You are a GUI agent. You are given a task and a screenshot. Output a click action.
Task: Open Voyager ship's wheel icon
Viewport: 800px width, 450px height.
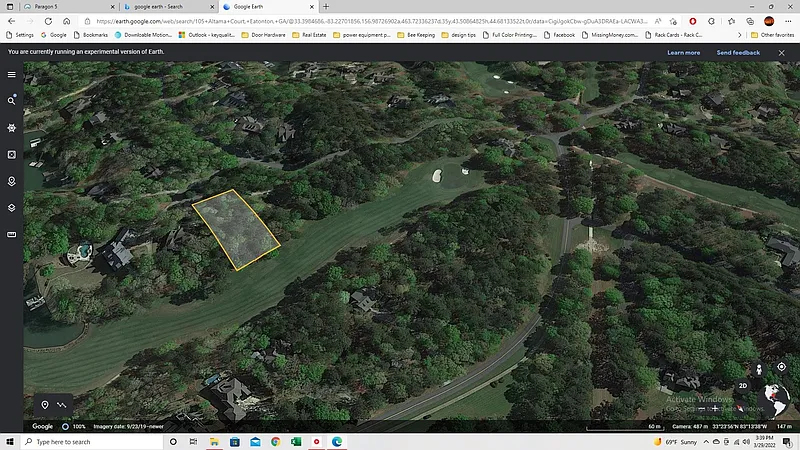12,128
